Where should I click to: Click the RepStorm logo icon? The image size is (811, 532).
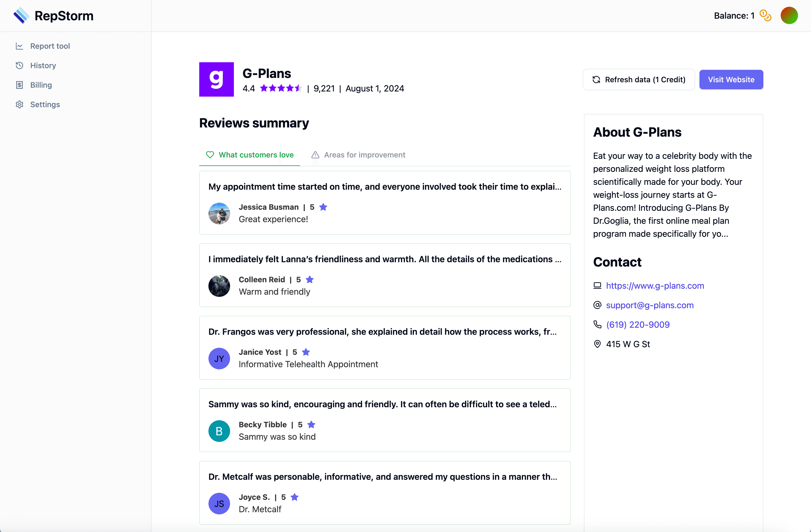(21, 15)
